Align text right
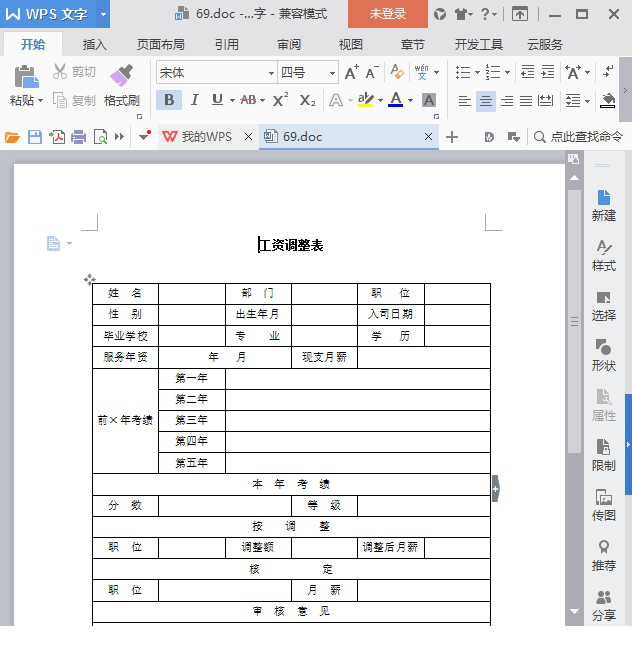Viewport: 632px width, 651px height. (506, 100)
